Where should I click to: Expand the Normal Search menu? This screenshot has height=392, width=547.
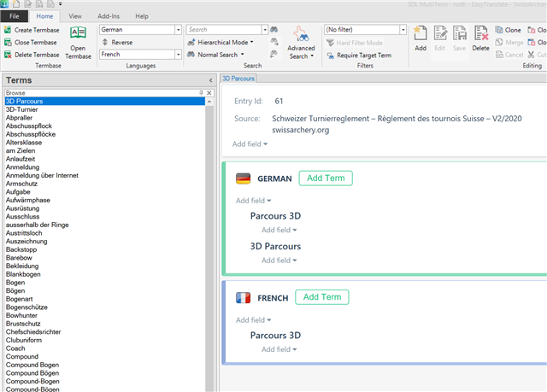[243, 55]
